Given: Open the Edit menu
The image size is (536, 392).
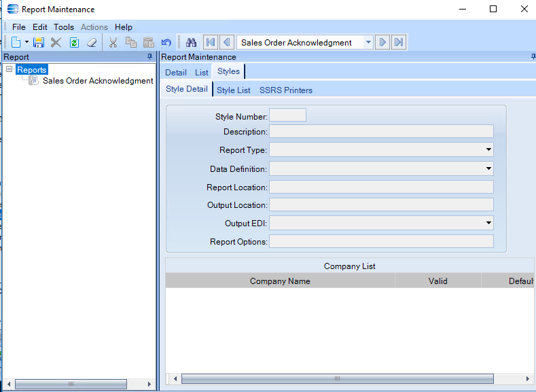Looking at the screenshot, I should (40, 27).
